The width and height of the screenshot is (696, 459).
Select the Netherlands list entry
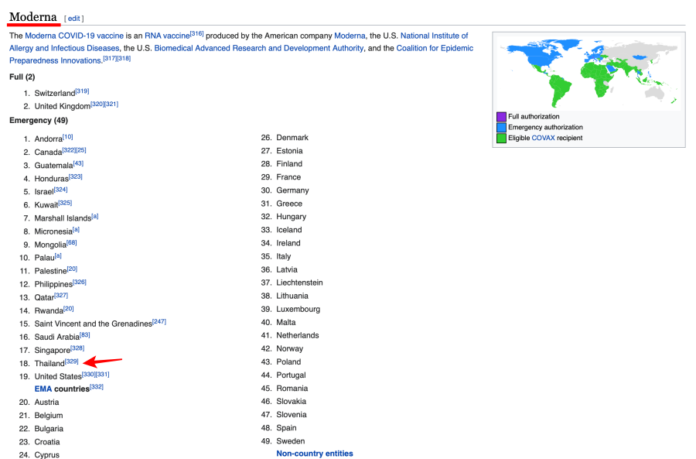click(297, 336)
